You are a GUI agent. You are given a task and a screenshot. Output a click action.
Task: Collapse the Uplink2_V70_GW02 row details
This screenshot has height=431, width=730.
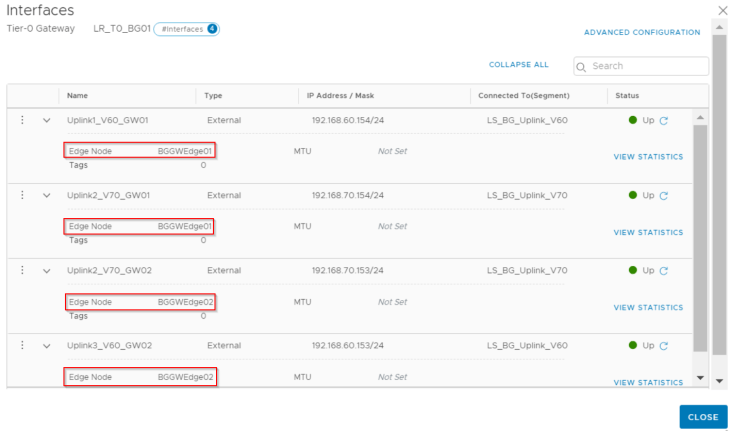pos(46,270)
